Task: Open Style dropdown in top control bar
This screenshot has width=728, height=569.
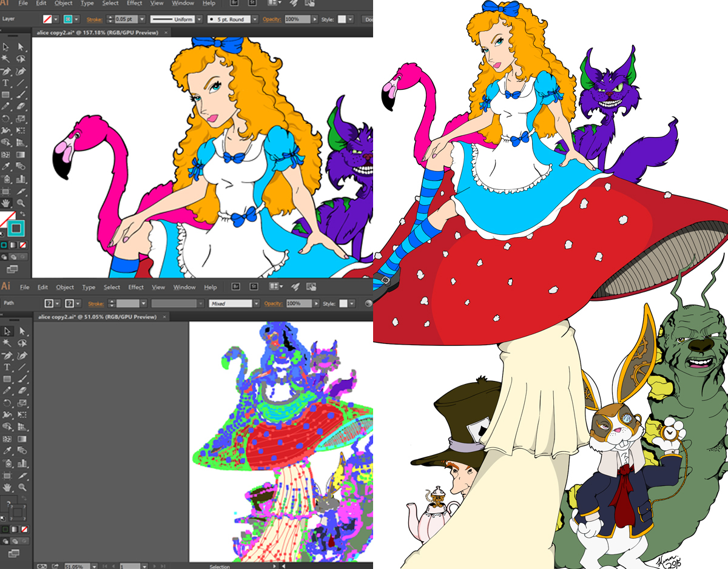Action: coord(350,19)
